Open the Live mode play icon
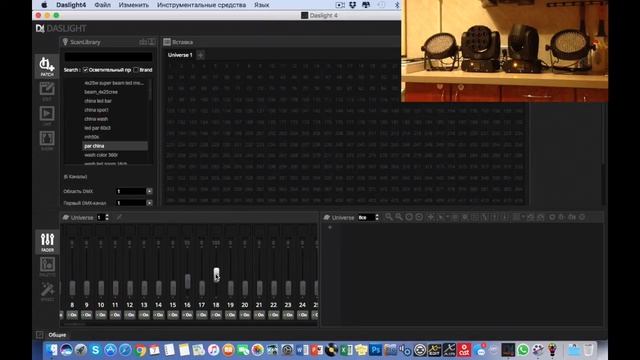This screenshot has height=360, width=640. coord(47,116)
